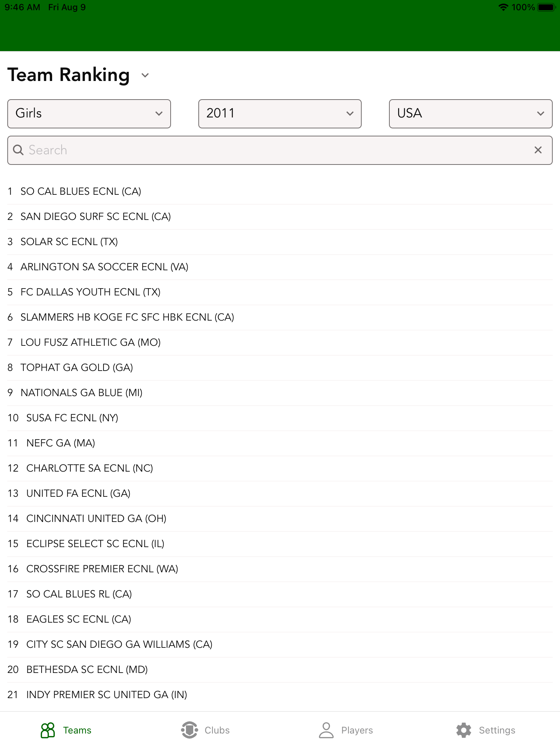Open SO CAL BLUES ECNL (CA) team
The image size is (560, 747).
click(81, 191)
